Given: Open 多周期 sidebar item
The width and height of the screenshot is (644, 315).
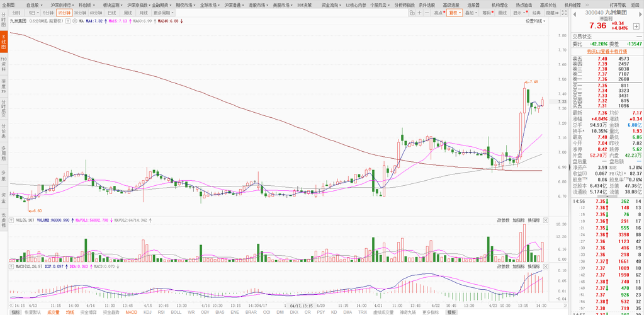Looking at the screenshot, I should point(4,153).
